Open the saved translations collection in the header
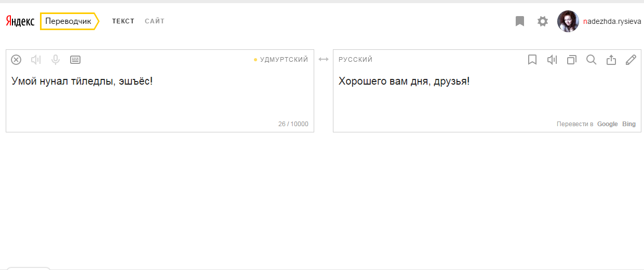 [x=520, y=21]
